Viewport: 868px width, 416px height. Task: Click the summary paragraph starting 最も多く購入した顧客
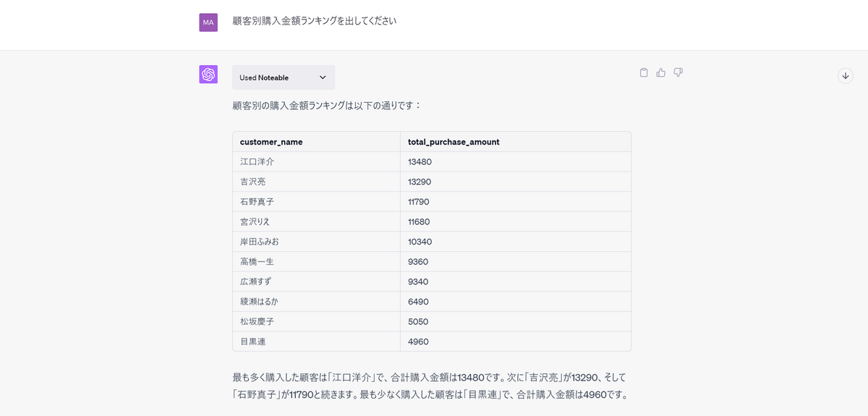click(430, 386)
